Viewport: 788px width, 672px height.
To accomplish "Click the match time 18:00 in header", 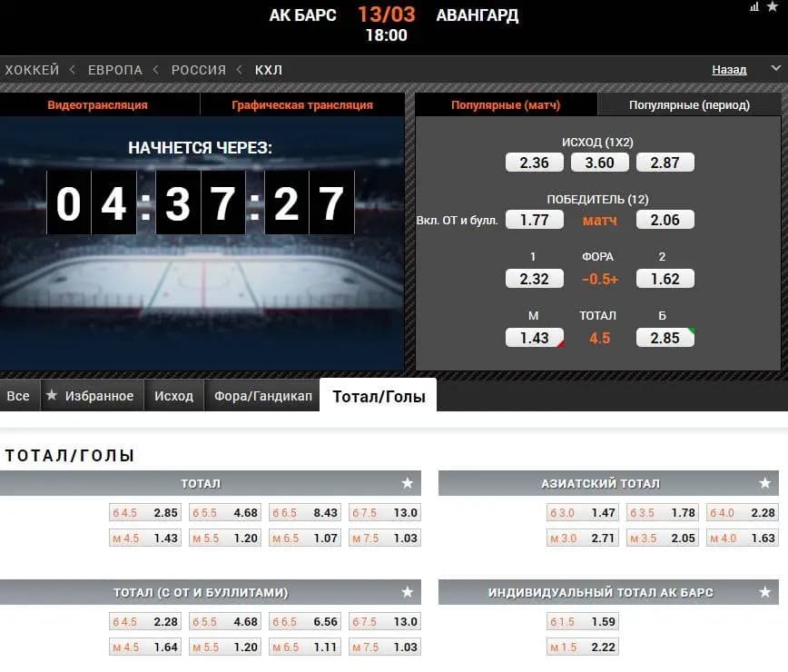I will (387, 35).
